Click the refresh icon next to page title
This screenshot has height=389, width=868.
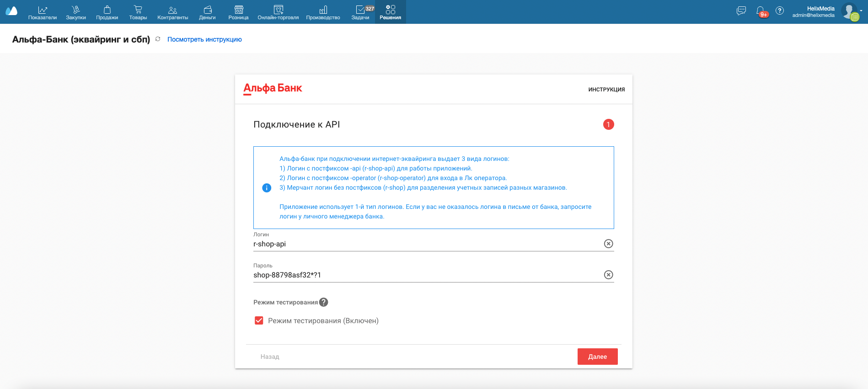(158, 39)
